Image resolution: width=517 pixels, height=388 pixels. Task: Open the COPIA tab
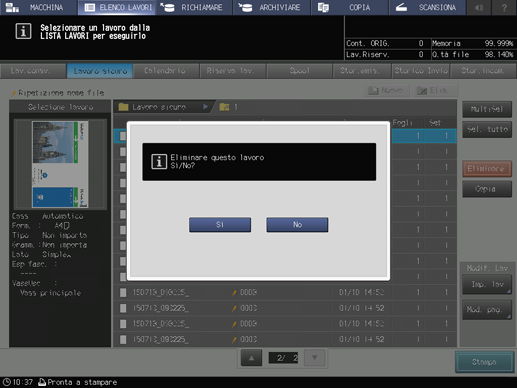tap(349, 7)
